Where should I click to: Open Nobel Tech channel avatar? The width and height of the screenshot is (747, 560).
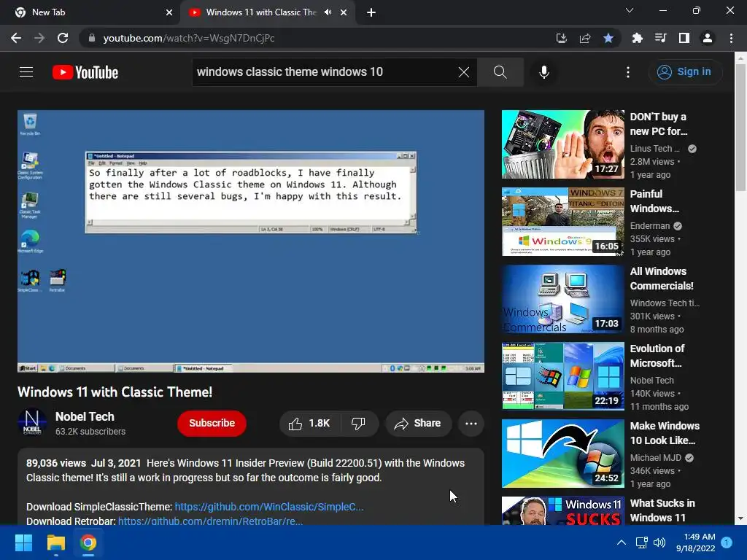click(32, 422)
